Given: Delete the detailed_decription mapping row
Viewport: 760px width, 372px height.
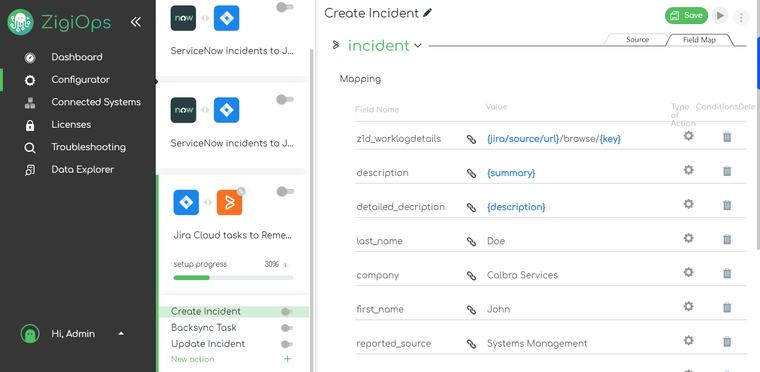Looking at the screenshot, I should click(x=727, y=205).
